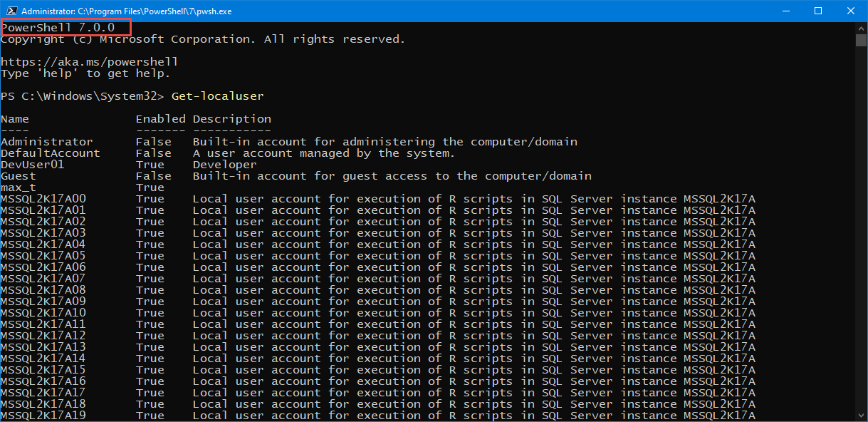Maximize the PowerShell window
Viewport: 868px width, 422px height.
818,11
